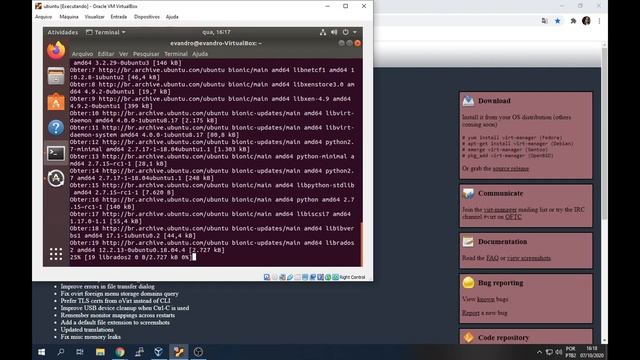
Task: Open Arquivo menu in the terminal window
Action: (x=82, y=54)
